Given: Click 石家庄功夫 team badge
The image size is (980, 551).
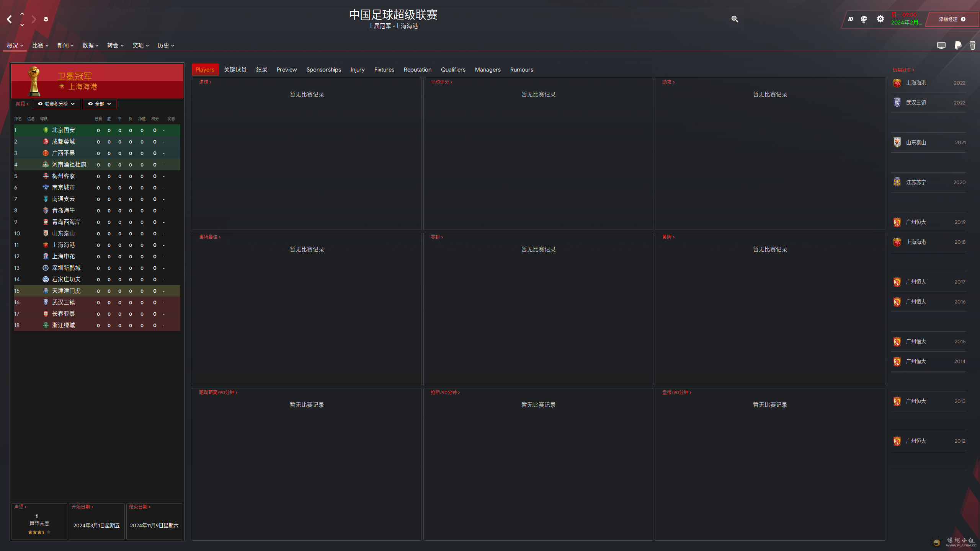Looking at the screenshot, I should pyautogui.click(x=46, y=279).
